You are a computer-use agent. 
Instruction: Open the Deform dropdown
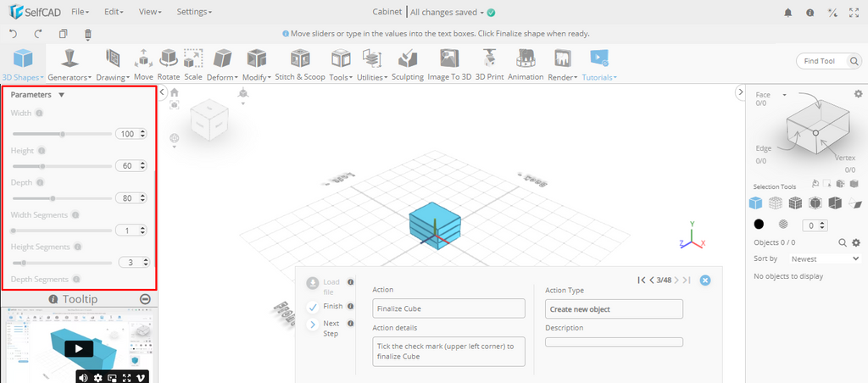223,64
